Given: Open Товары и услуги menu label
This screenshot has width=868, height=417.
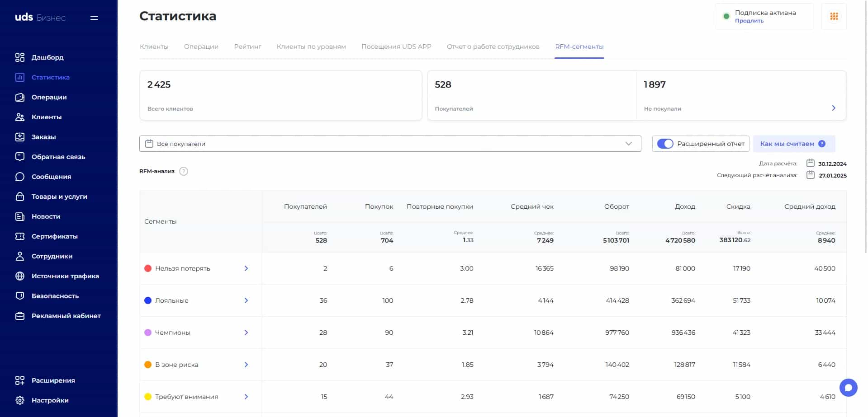Looking at the screenshot, I should pyautogui.click(x=59, y=197).
